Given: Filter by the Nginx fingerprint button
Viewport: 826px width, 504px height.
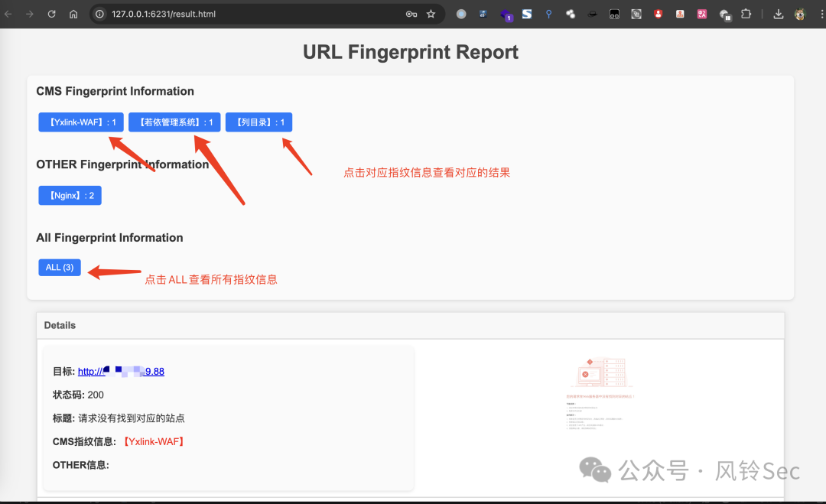Looking at the screenshot, I should (70, 196).
